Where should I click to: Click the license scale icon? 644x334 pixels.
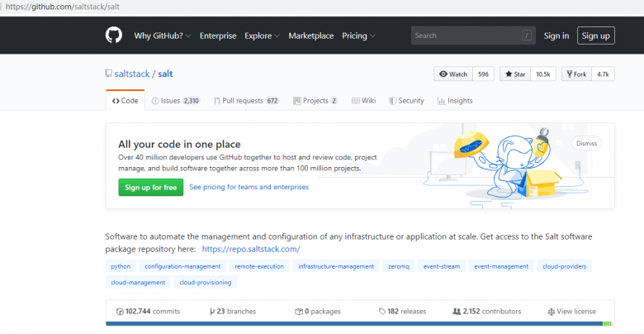tap(552, 312)
